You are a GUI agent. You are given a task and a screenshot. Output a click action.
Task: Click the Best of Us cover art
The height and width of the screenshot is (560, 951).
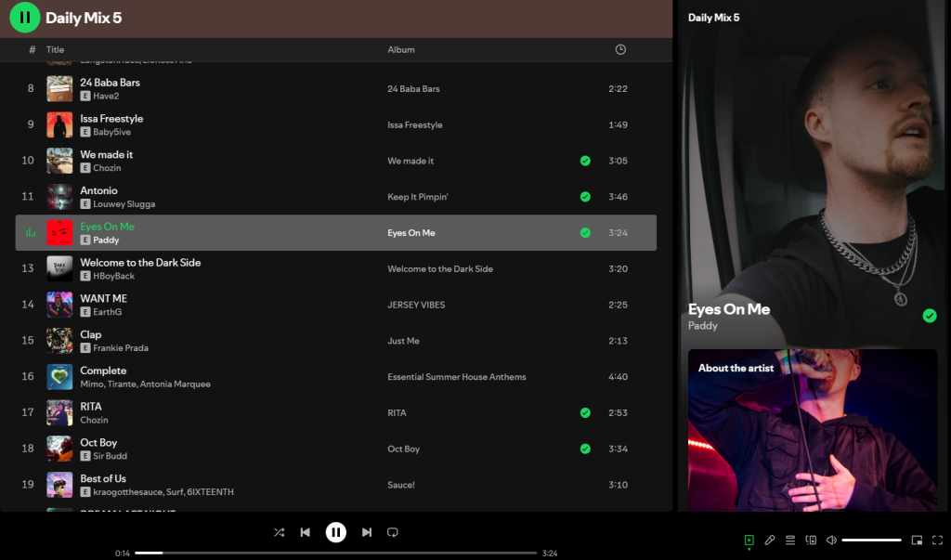coord(59,485)
